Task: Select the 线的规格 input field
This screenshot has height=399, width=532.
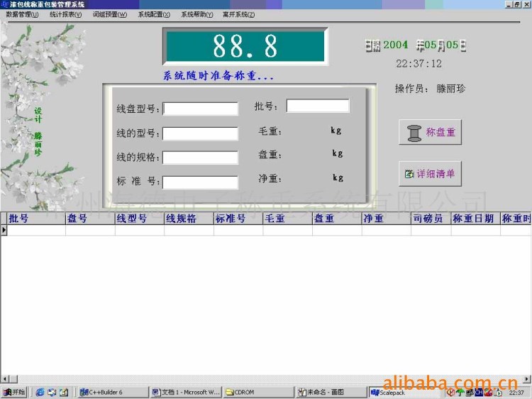Action: [x=200, y=158]
